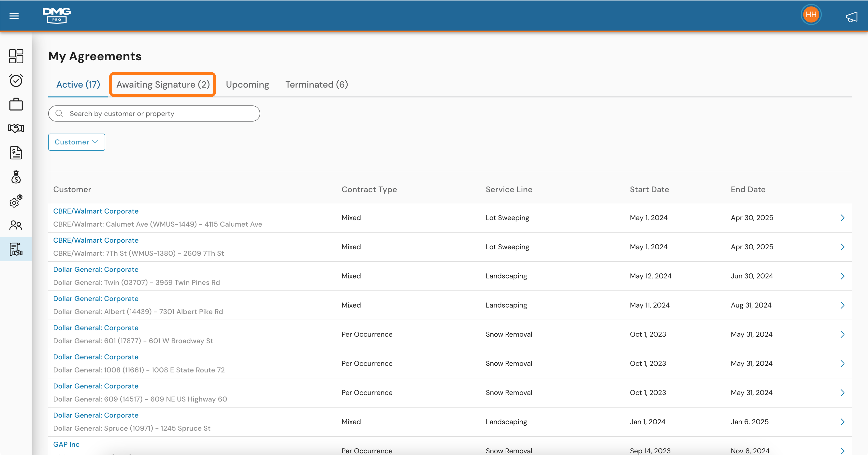Switch to the Active (17) tab
Viewport: 868px width, 455px height.
click(x=78, y=85)
